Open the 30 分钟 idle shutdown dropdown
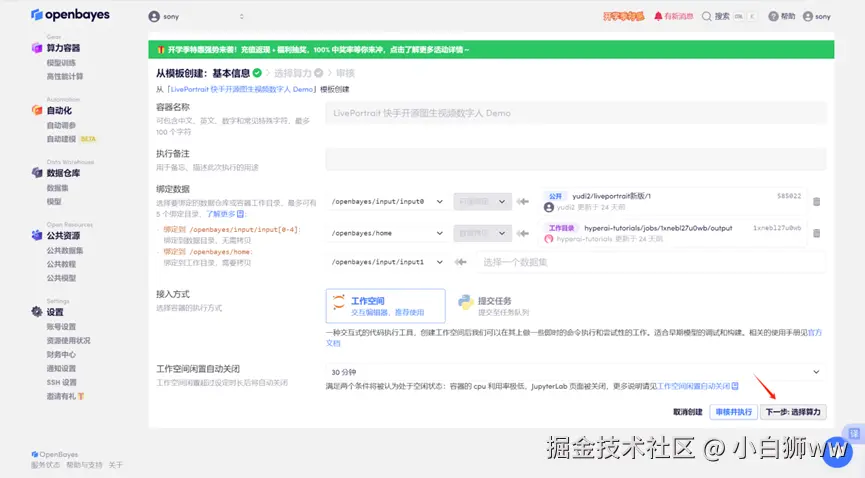865x478 pixels. [575, 372]
